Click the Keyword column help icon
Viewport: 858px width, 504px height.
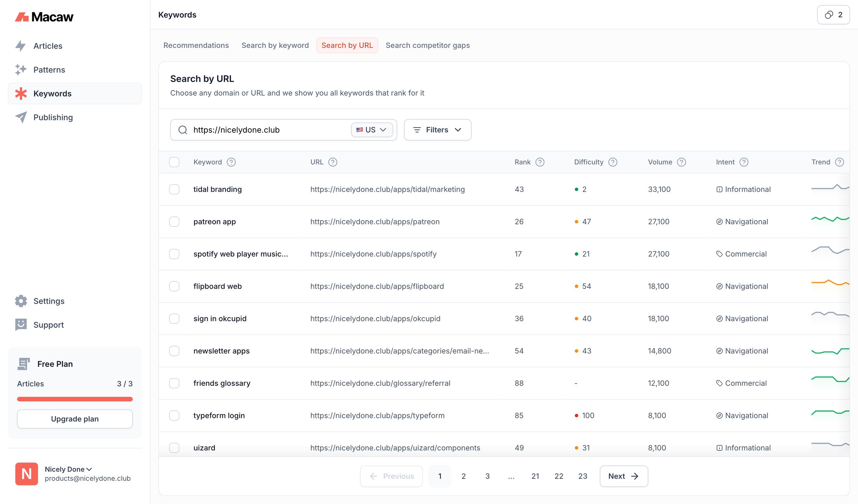[231, 162]
